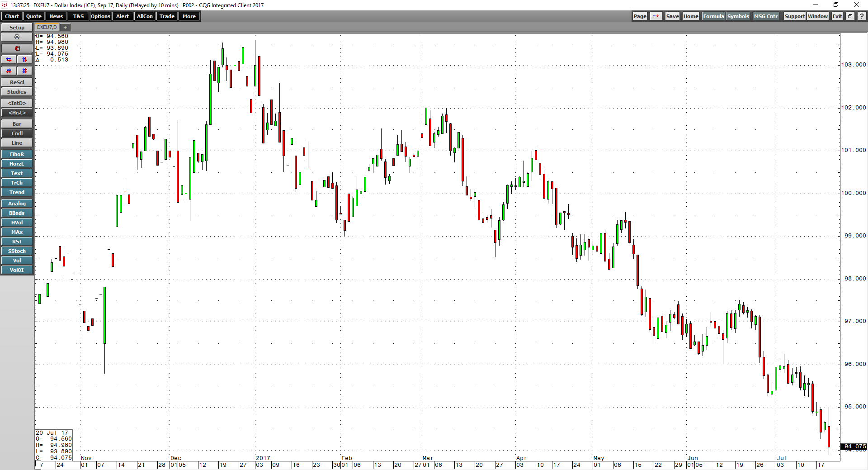The image size is (868, 470).
Task: Rescale the chart with ReScl
Action: [17, 82]
